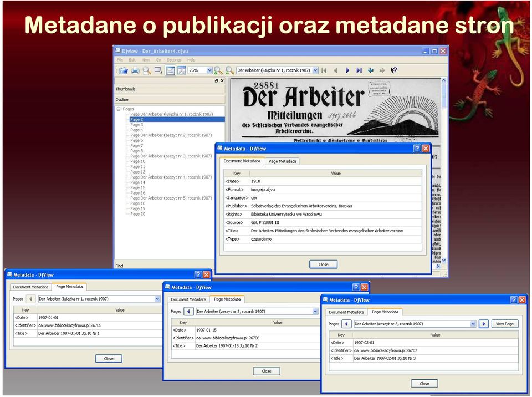Viewport: 532px width, 397px height.
Task: Open the page selector dropdown in main toolbar
Action: tap(315, 70)
